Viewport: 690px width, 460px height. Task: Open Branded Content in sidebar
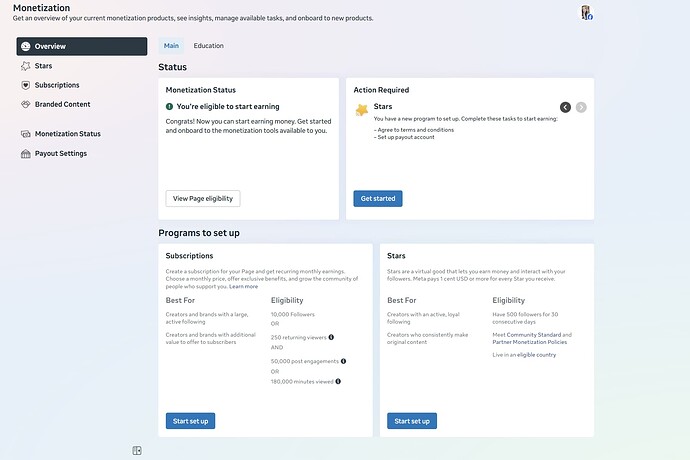62,104
